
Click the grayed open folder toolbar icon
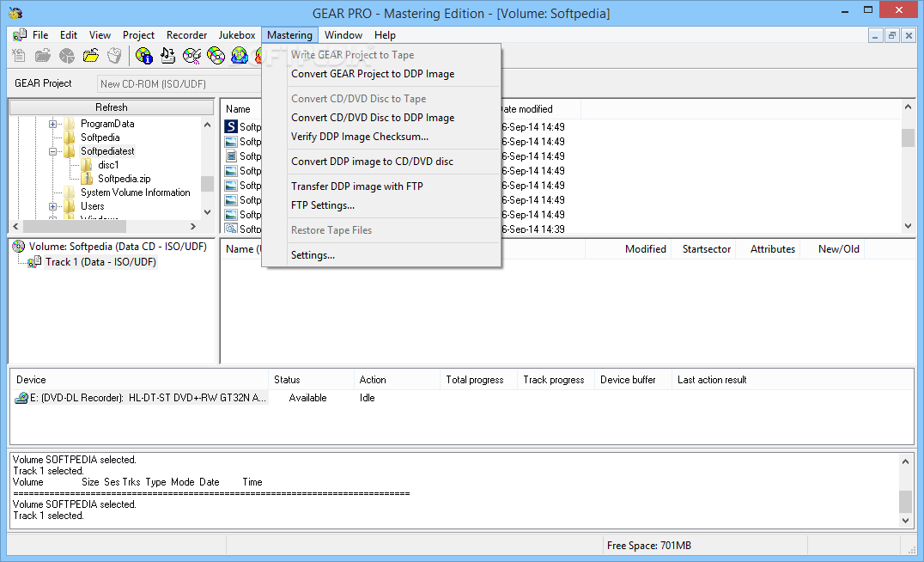(42, 56)
